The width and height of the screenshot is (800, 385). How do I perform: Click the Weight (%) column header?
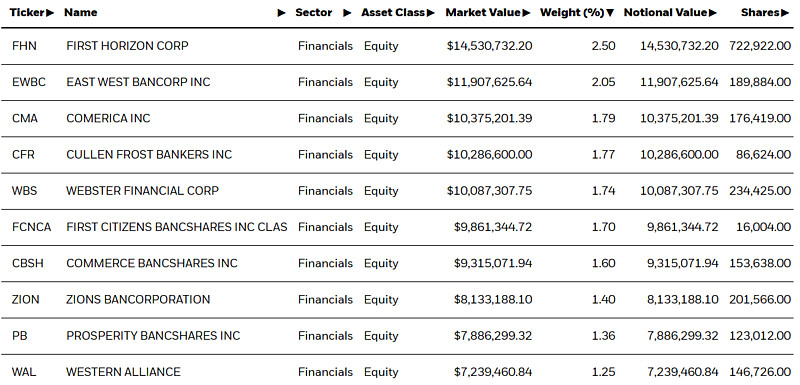(x=572, y=13)
